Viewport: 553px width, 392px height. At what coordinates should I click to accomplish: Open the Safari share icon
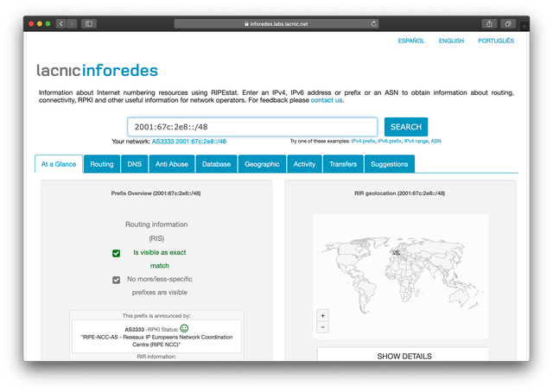coord(489,23)
